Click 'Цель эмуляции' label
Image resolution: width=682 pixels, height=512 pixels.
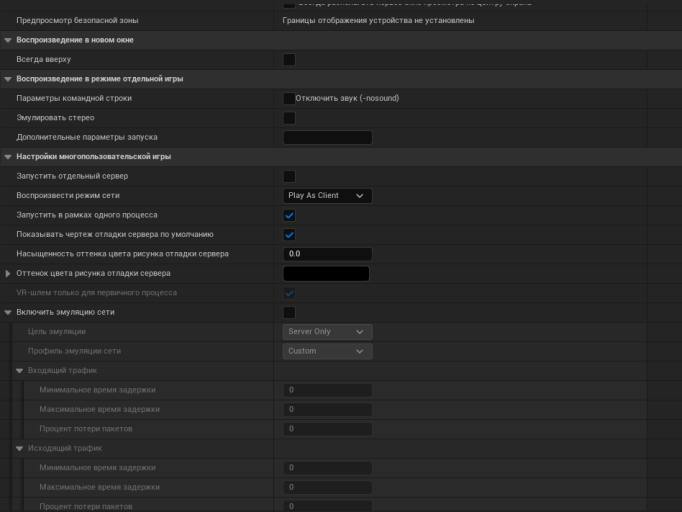57,332
